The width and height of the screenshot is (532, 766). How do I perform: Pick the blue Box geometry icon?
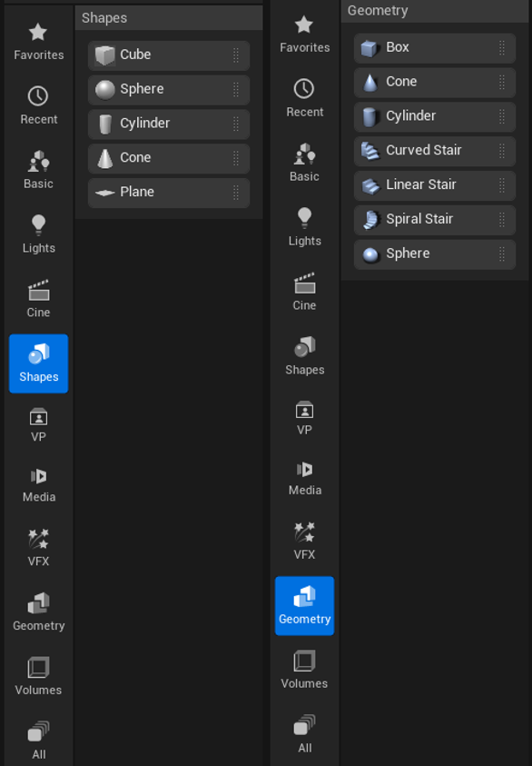[370, 48]
